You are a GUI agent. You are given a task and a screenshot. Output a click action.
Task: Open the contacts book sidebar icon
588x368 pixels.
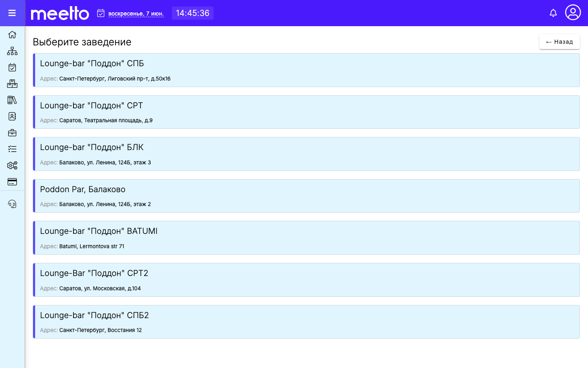12,117
